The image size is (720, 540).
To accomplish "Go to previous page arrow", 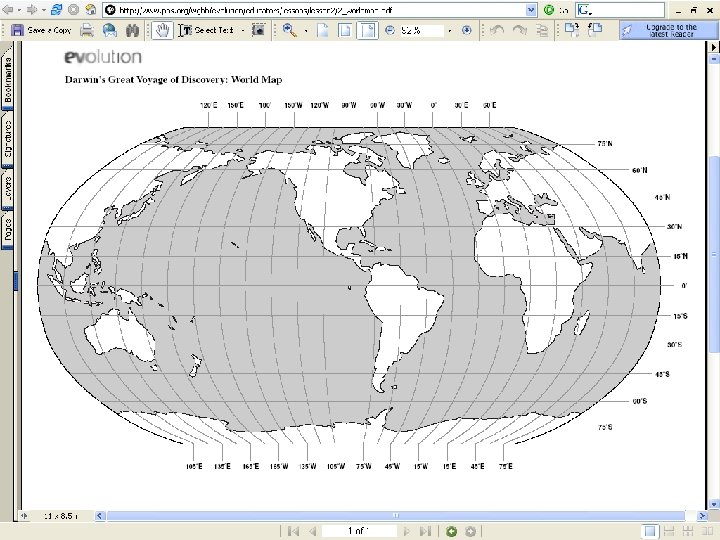I will pyautogui.click(x=313, y=531).
